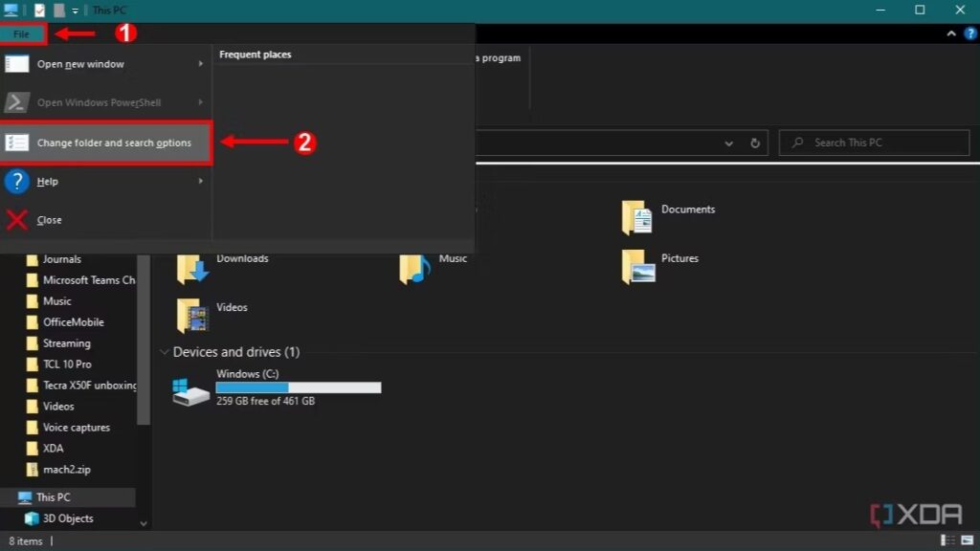Open the Music folder icon
The height and width of the screenshot is (551, 980).
415,269
